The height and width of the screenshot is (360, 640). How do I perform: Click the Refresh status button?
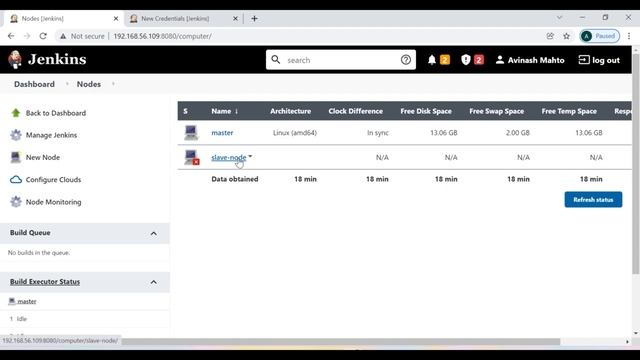coord(593,200)
